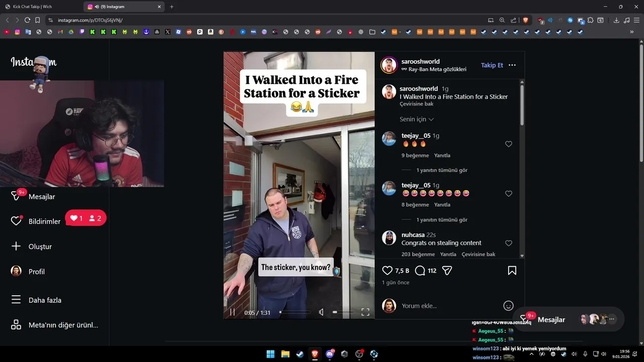The image size is (644, 362).
Task: Mute the video using the speaker icon
Action: tap(321, 312)
